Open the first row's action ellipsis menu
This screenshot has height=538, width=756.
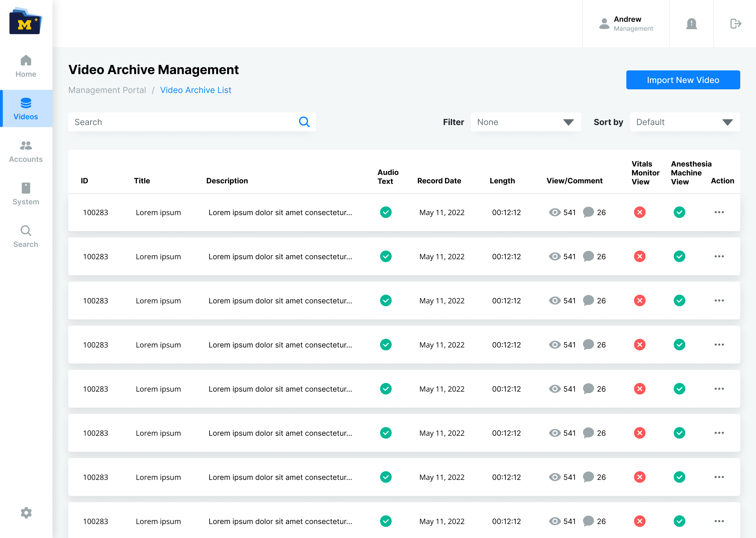[x=719, y=212]
